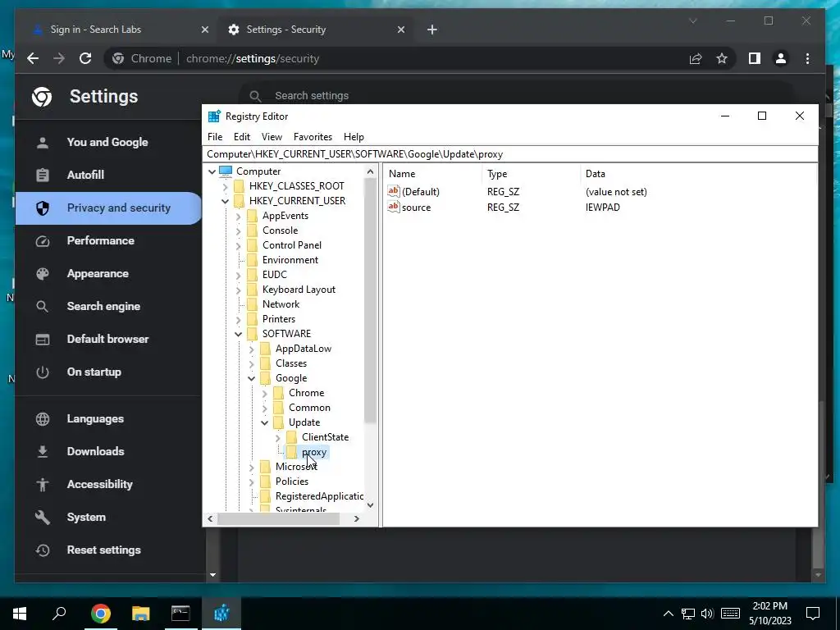Viewport: 840px width, 630px height.
Task: Open taskbar search magnifier
Action: (x=59, y=613)
